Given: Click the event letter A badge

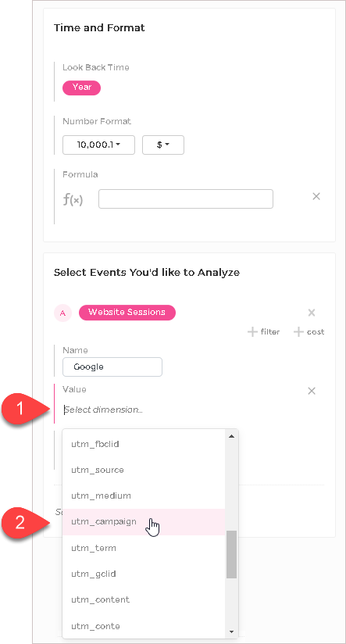Looking at the screenshot, I should tap(62, 313).
